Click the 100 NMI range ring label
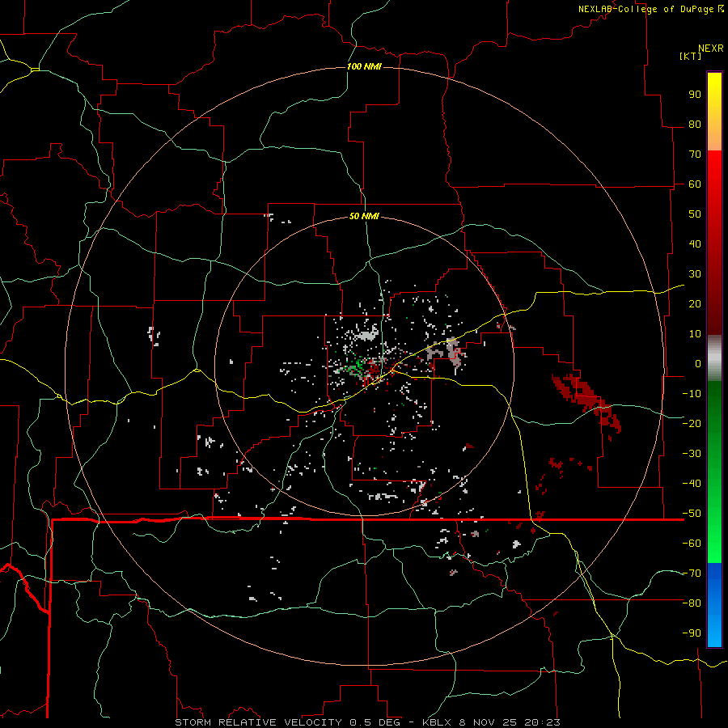This screenshot has width=728, height=728. [x=364, y=67]
